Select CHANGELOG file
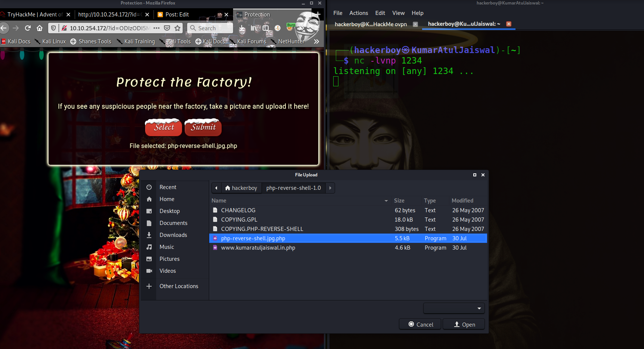Image resolution: width=644 pixels, height=349 pixels. (348, 210)
